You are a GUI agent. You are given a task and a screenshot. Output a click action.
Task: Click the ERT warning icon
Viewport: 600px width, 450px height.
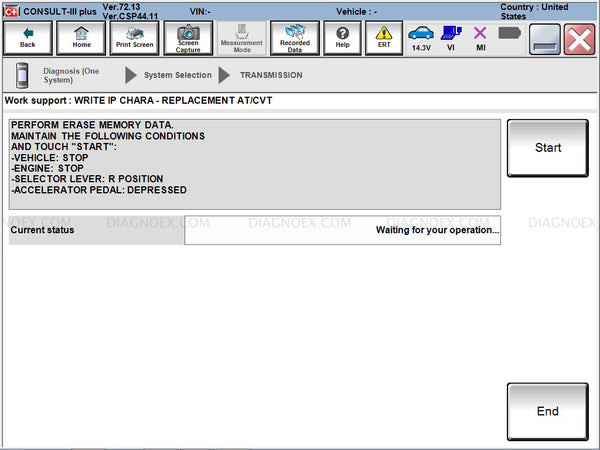(383, 37)
